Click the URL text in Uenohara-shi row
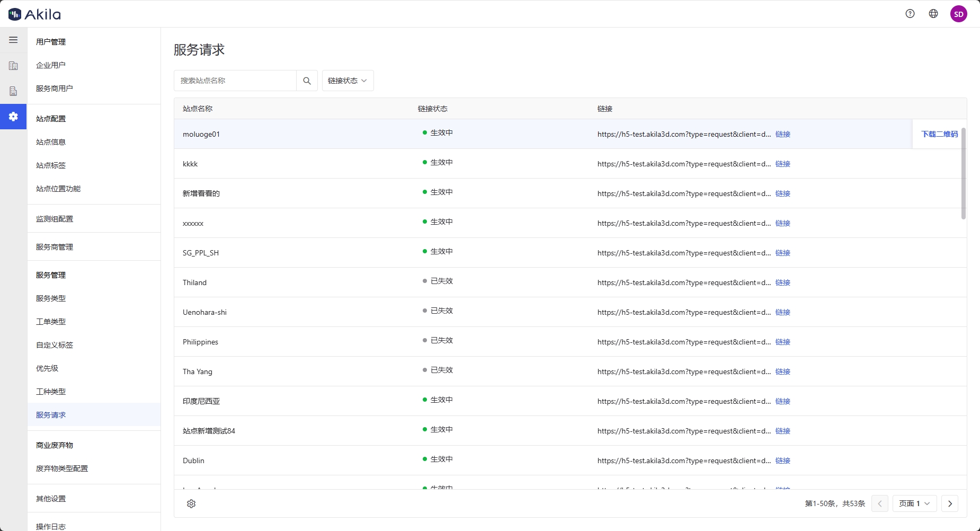The image size is (980, 531). 684,312
